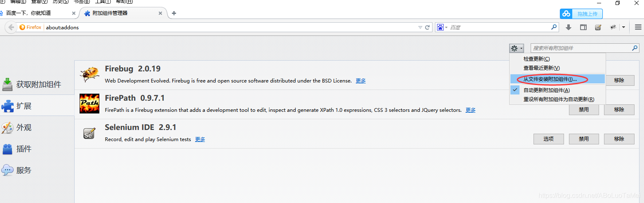This screenshot has width=644, height=203.
Task: Toggle 自动更新附加组件(A) checked item
Action: pyautogui.click(x=557, y=90)
